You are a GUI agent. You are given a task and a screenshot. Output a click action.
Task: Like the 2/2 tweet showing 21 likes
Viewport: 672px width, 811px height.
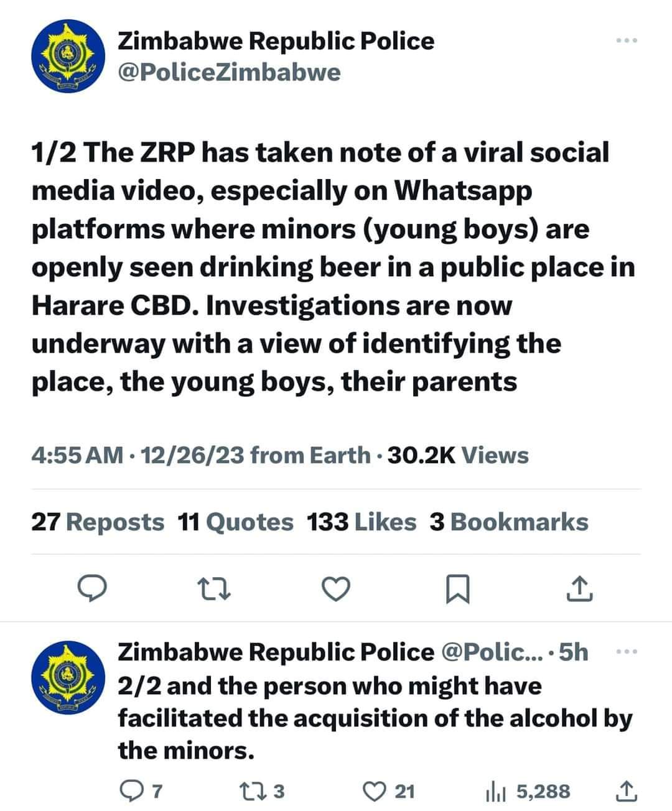[388, 791]
